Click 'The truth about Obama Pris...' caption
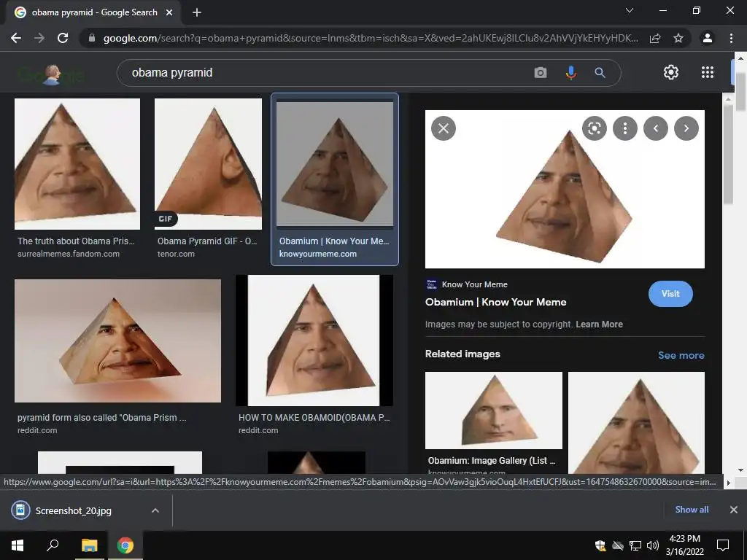 pos(76,241)
